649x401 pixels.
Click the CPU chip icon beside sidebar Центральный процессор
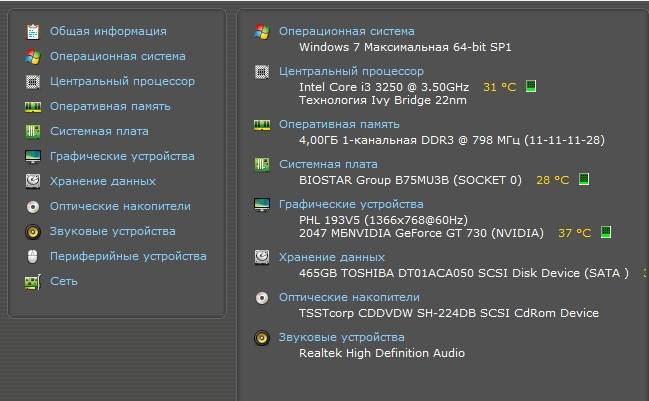(33, 82)
